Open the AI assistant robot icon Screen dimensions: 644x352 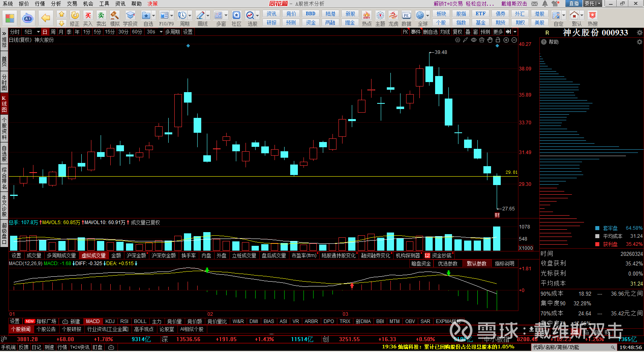click(x=28, y=18)
